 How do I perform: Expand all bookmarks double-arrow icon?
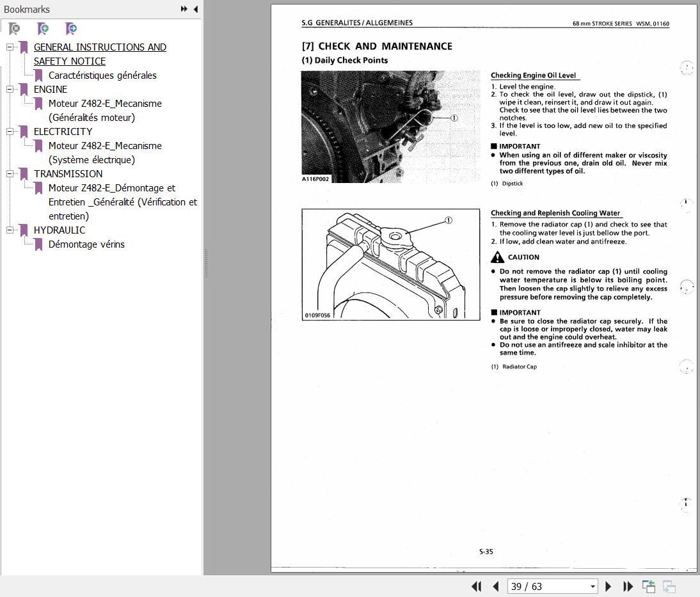click(x=184, y=9)
